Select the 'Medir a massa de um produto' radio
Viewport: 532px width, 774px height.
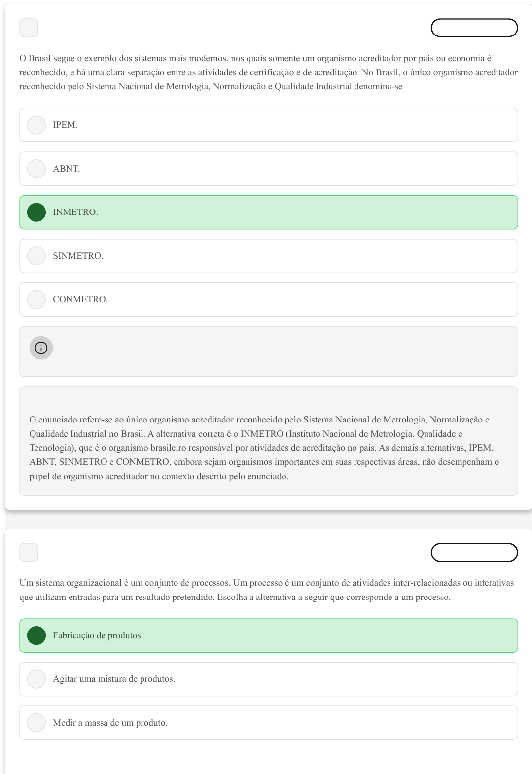coord(36,723)
